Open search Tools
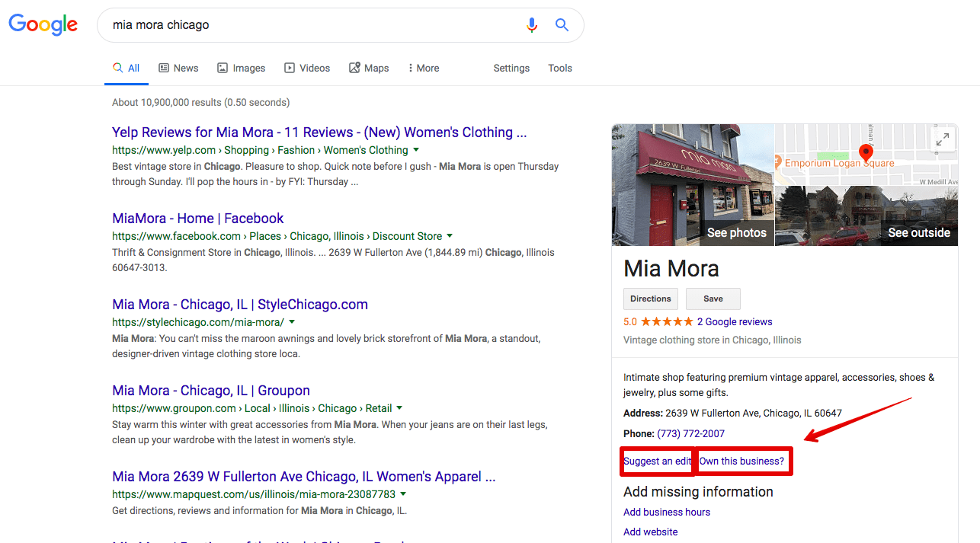Screen dimensions: 980x543 pos(560,68)
